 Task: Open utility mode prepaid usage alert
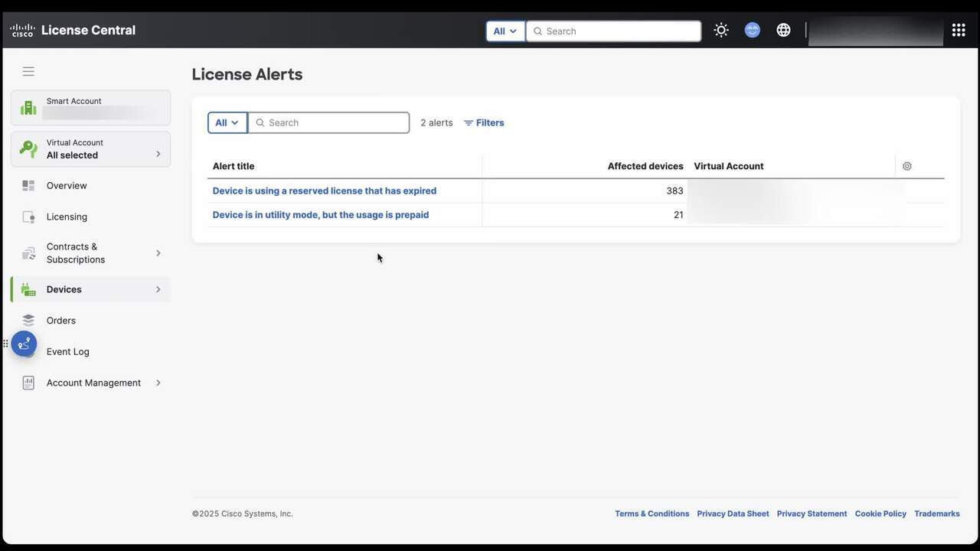coord(320,215)
